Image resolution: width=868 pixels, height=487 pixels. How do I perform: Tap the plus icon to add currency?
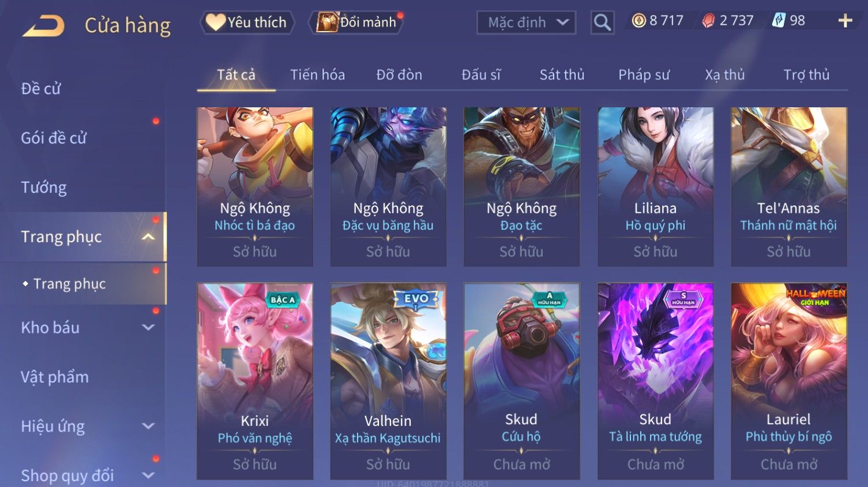845,21
